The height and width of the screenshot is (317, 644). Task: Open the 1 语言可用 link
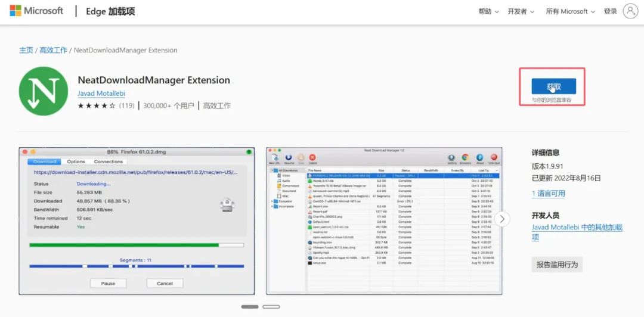(x=549, y=194)
